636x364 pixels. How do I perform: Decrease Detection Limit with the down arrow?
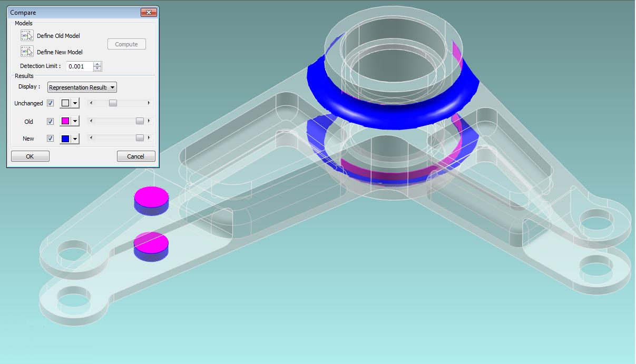click(x=97, y=68)
